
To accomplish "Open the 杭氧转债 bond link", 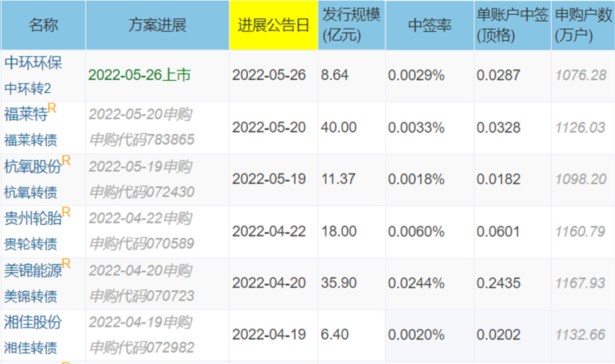I will pyautogui.click(x=31, y=192).
